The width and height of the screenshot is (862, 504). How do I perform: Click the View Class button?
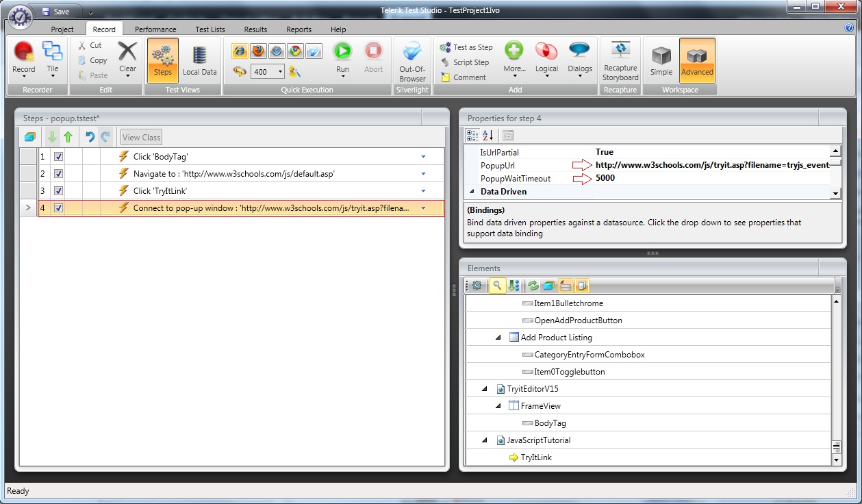pyautogui.click(x=142, y=138)
